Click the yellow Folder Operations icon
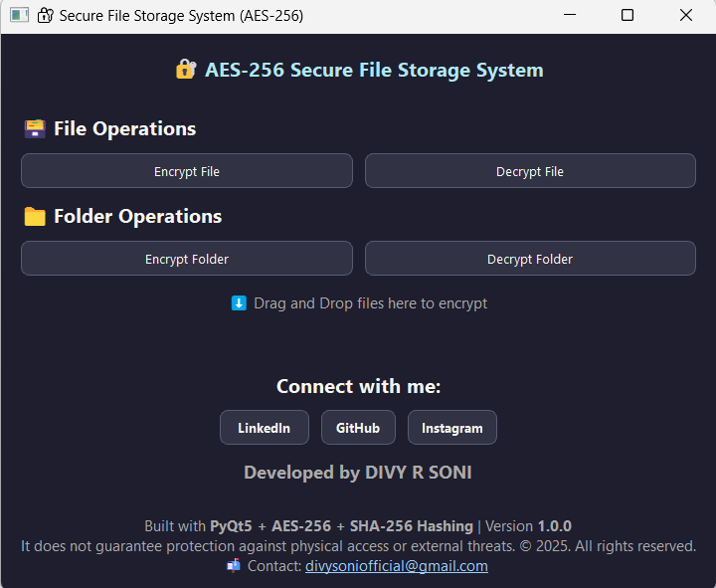 tap(35, 217)
